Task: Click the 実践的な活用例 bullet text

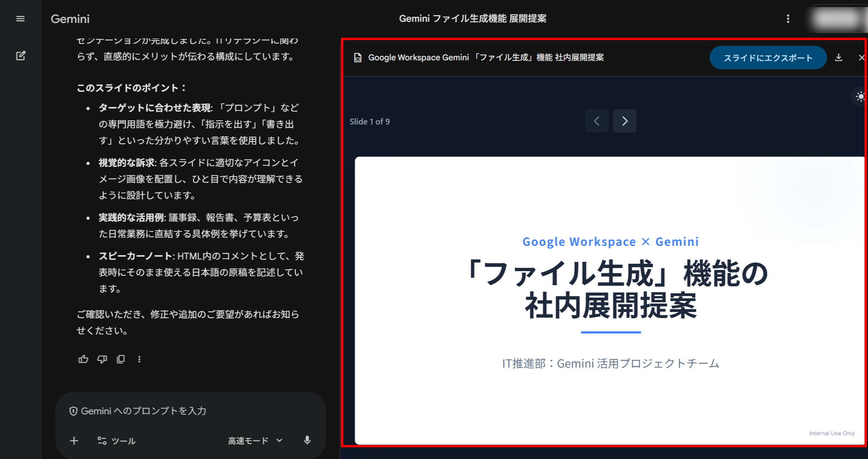Action: pos(199,226)
